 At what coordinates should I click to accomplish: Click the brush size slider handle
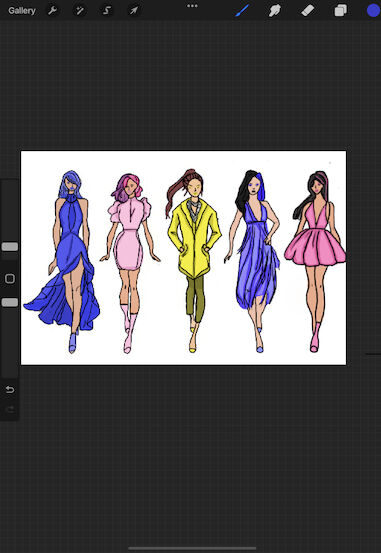pyautogui.click(x=10, y=247)
